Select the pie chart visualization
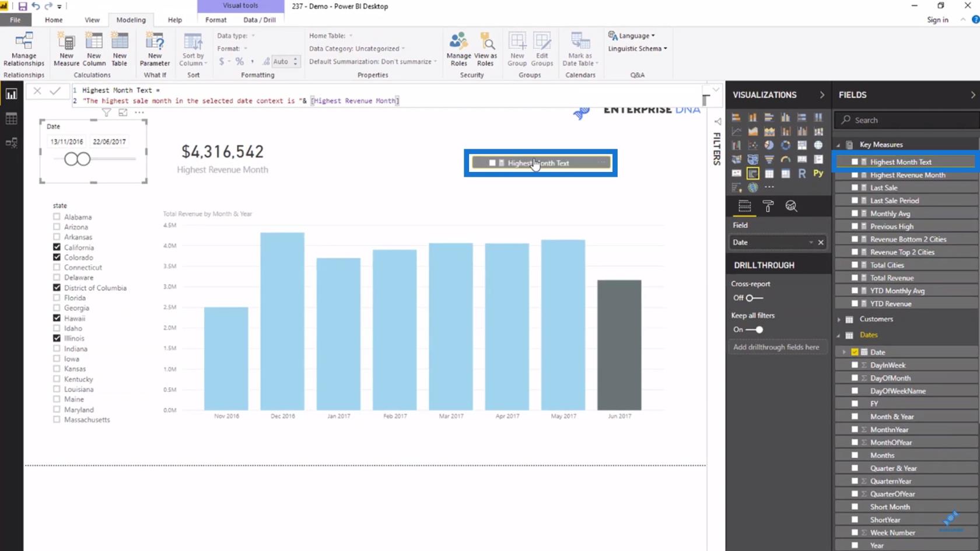The width and height of the screenshot is (980, 551). (x=769, y=145)
